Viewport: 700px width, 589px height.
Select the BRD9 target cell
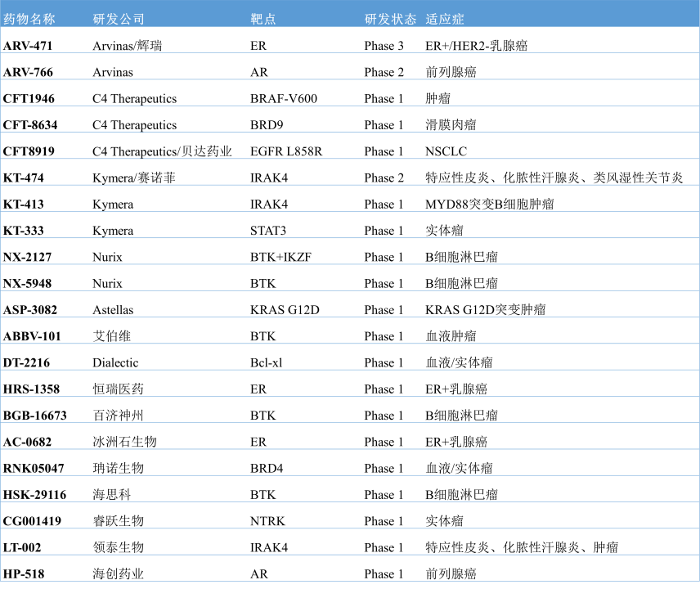click(267, 125)
